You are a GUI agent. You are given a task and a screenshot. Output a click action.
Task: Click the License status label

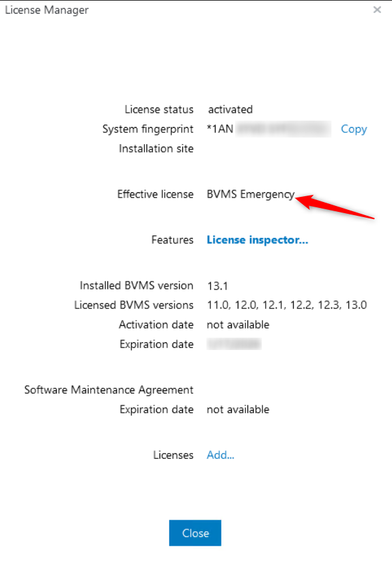(159, 110)
